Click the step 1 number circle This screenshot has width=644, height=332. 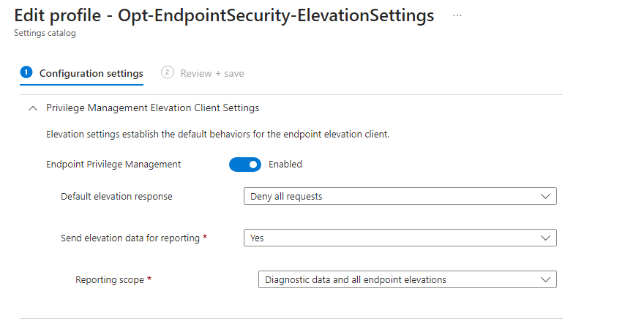pyautogui.click(x=26, y=72)
